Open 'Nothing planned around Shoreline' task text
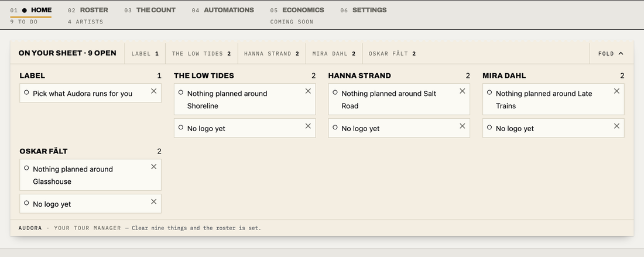 (x=227, y=100)
